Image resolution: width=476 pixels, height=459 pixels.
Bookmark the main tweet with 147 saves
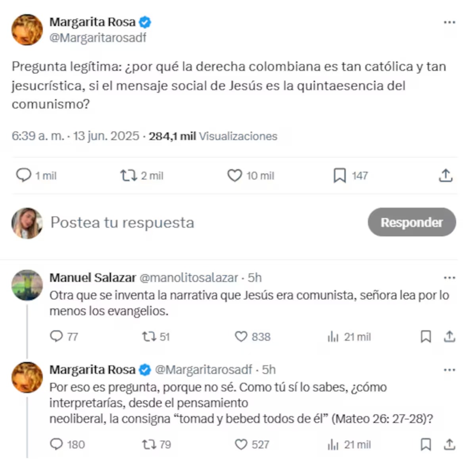point(340,175)
